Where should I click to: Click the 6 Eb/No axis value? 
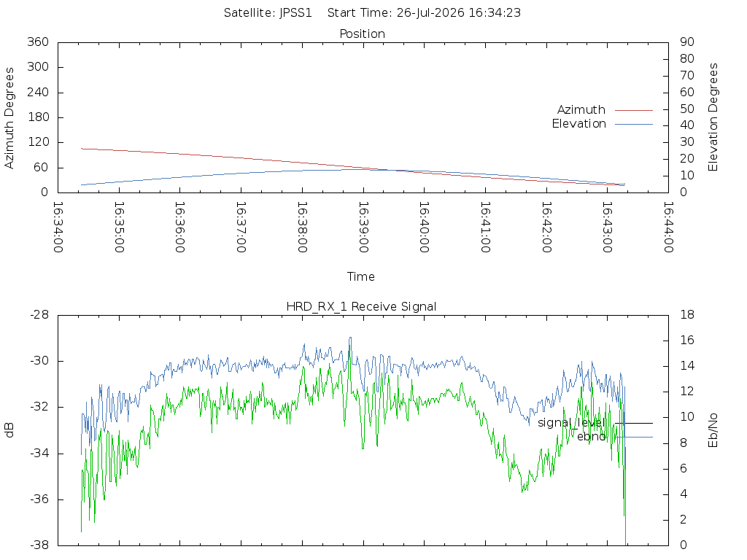coord(684,469)
